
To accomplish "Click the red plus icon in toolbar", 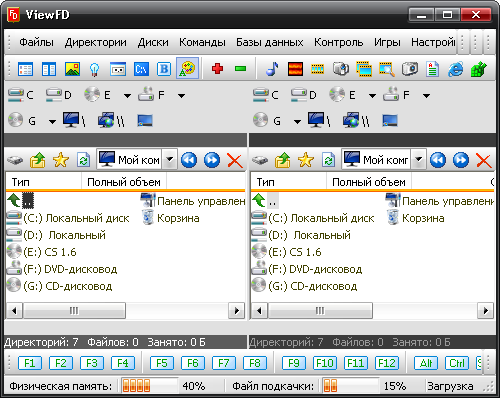I will tap(217, 69).
